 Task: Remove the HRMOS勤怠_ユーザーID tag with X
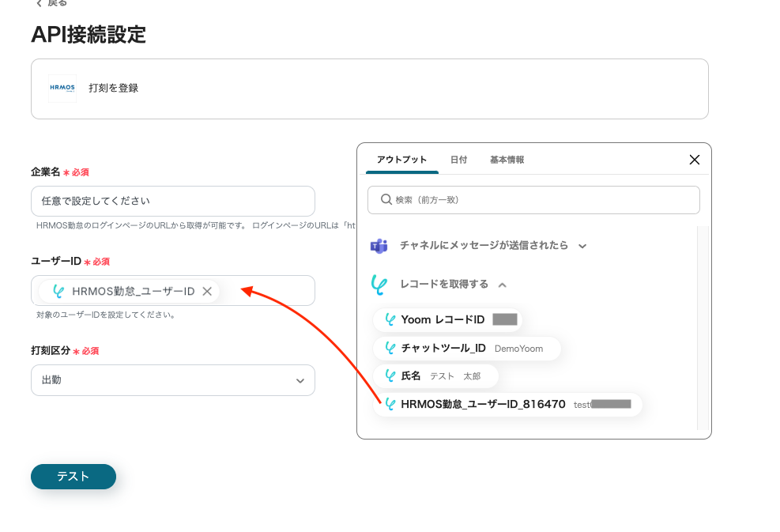pyautogui.click(x=207, y=291)
